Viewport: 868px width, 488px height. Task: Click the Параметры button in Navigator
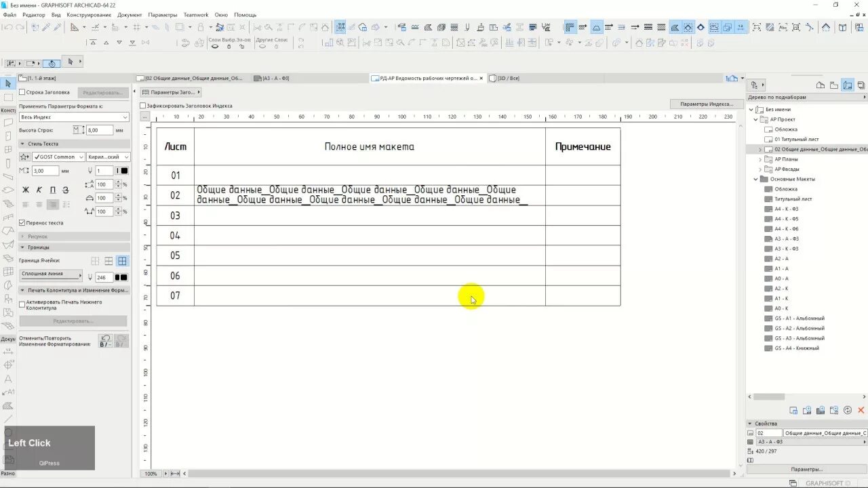(806, 469)
